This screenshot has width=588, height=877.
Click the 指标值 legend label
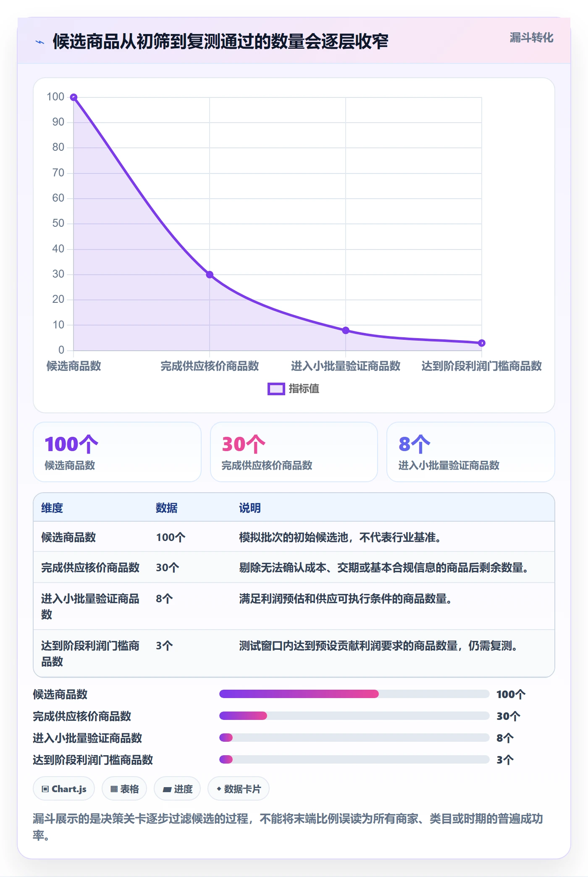(x=304, y=389)
